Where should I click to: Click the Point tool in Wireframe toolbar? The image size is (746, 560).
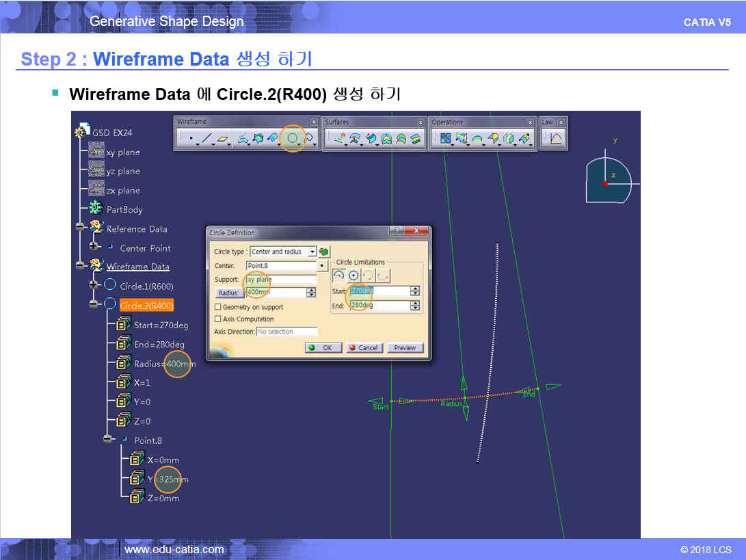[x=190, y=139]
